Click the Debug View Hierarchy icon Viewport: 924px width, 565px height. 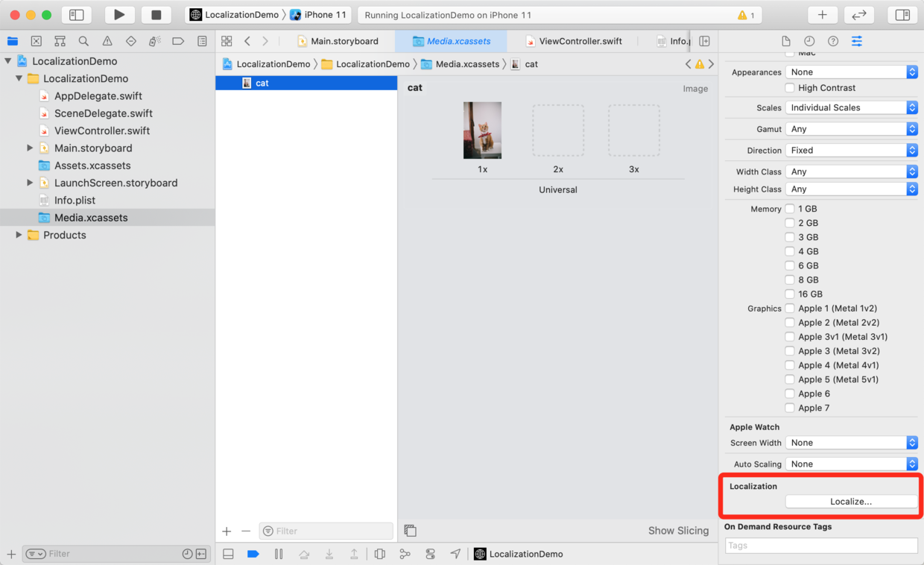(x=380, y=554)
